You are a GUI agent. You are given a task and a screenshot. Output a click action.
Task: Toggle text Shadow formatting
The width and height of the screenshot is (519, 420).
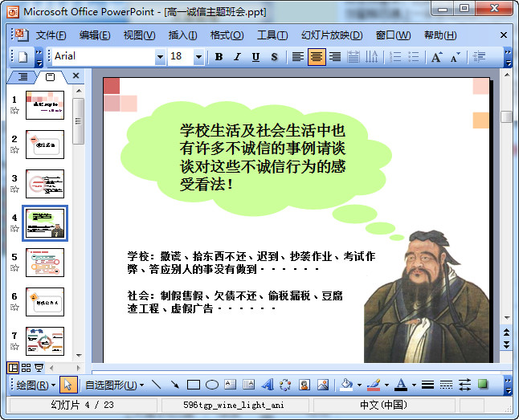[x=274, y=57]
